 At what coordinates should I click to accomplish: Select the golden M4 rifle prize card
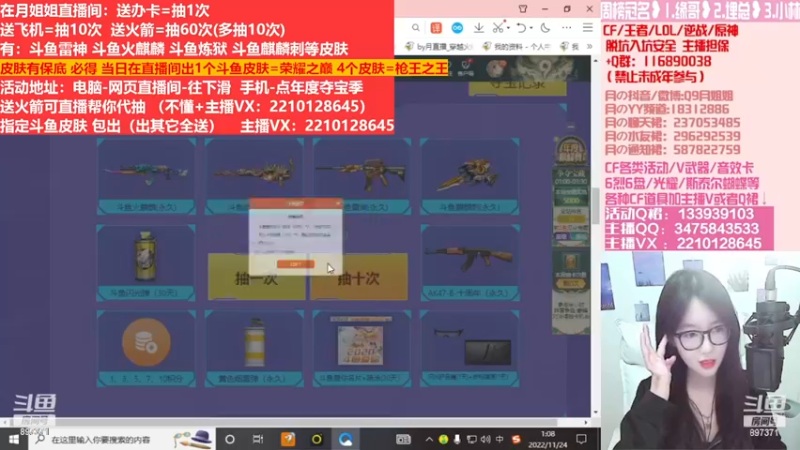pos(362,176)
